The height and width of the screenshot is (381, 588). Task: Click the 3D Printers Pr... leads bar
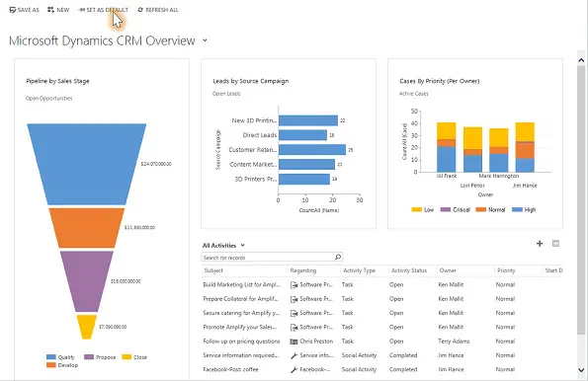(304, 179)
